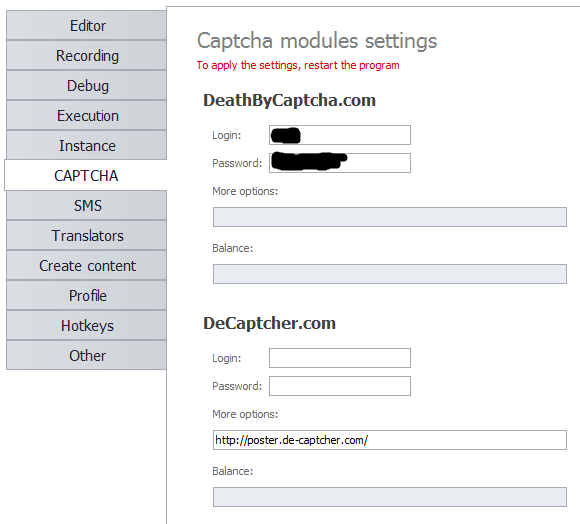The width and height of the screenshot is (580, 524).
Task: Open the Create content tab
Action: pyautogui.click(x=87, y=266)
